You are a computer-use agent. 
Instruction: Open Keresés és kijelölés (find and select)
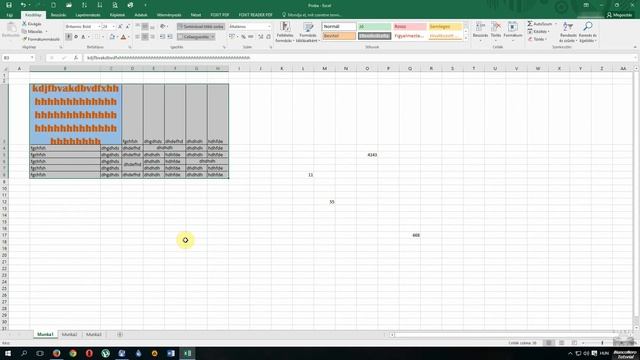[587, 32]
